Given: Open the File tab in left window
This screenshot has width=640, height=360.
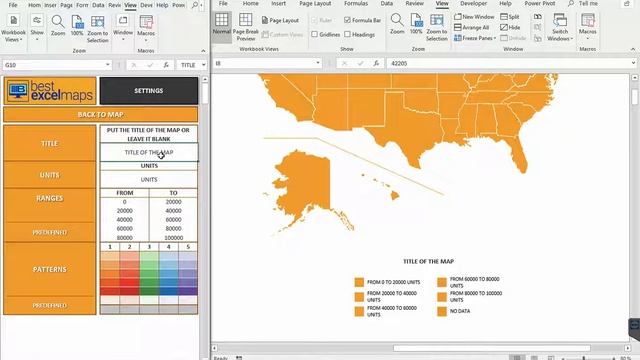Looking at the screenshot, I should 13,5.
